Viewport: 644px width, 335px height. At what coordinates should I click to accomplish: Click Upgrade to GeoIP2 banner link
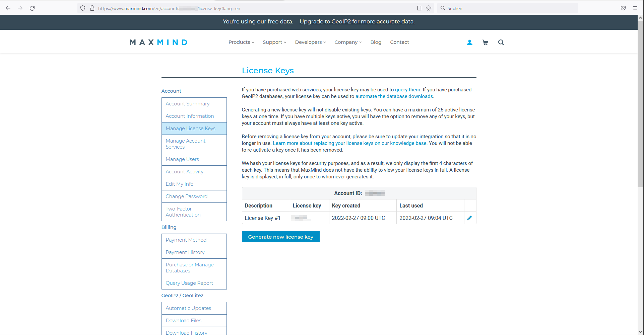[x=357, y=21]
